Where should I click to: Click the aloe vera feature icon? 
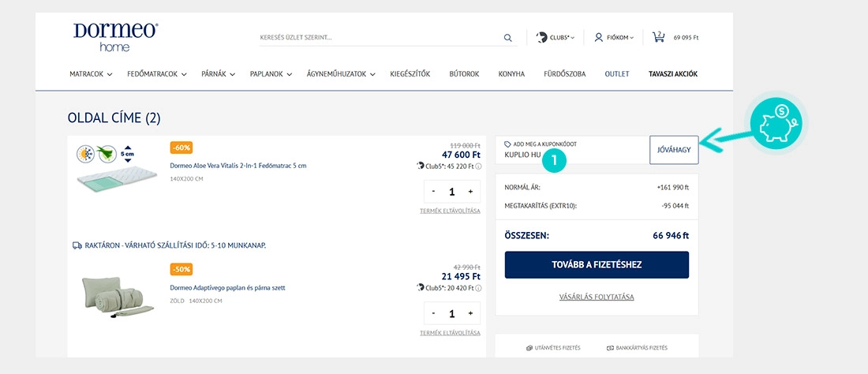coord(107,153)
